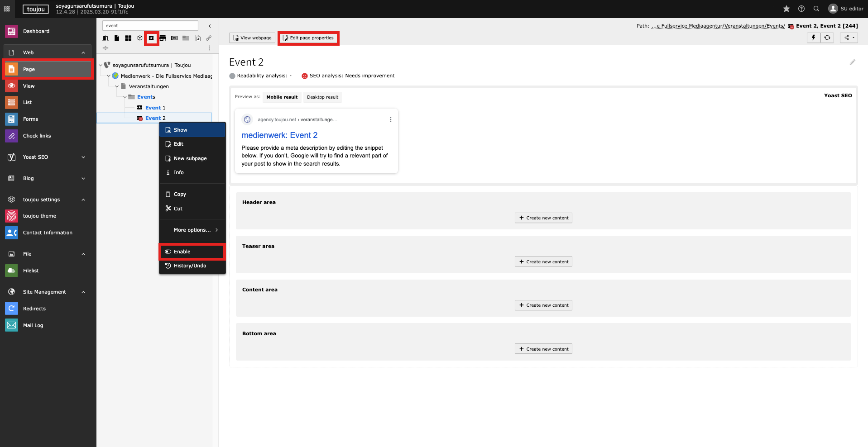Create new content in Header area

tap(543, 218)
